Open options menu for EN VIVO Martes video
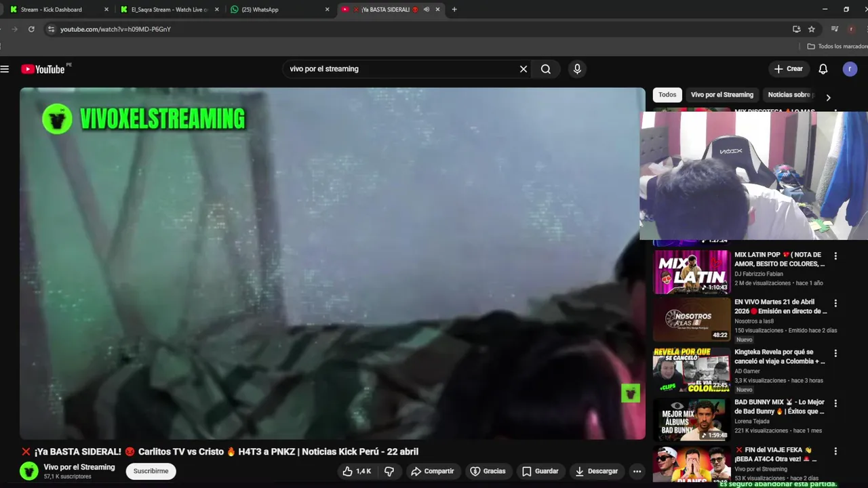The width and height of the screenshot is (868, 488). pyautogui.click(x=835, y=303)
